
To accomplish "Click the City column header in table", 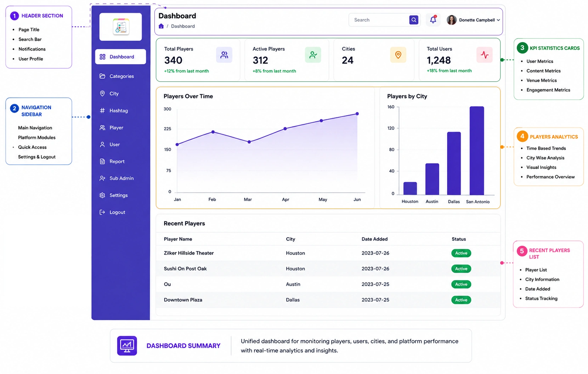I will (x=290, y=239).
